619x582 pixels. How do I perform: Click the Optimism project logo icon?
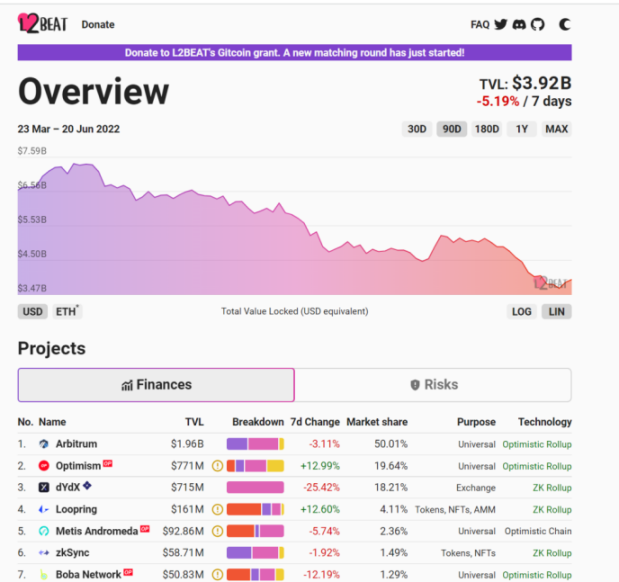(44, 466)
